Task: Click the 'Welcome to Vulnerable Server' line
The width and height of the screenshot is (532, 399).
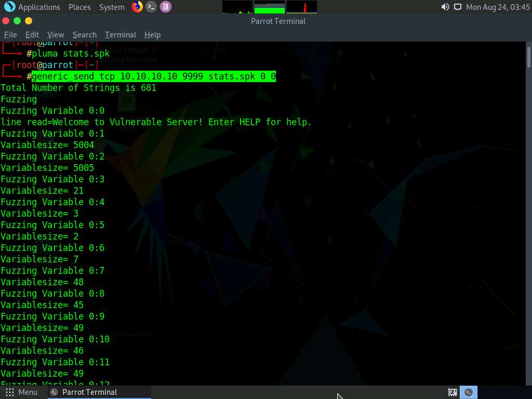Action: point(156,122)
